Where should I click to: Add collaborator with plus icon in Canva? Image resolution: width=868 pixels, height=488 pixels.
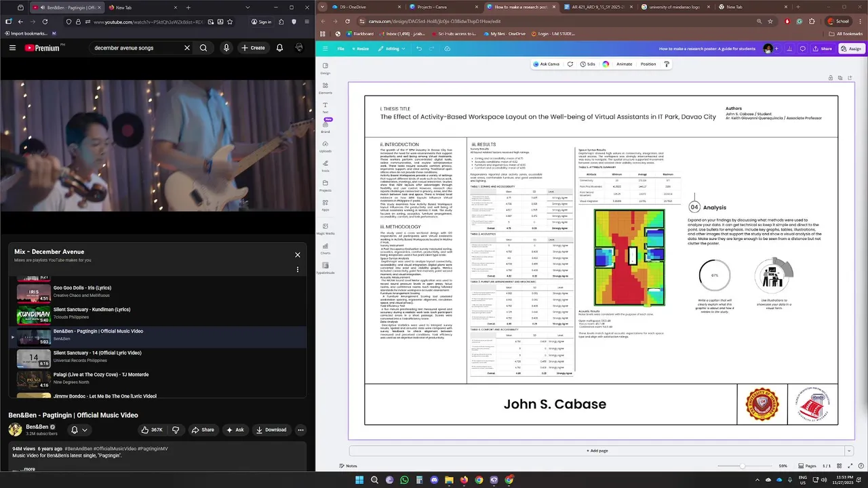(777, 49)
